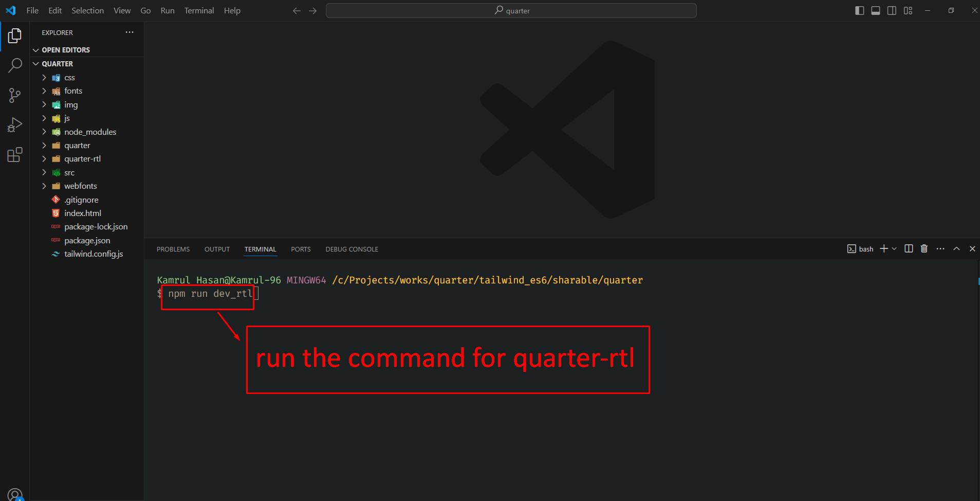This screenshot has width=980, height=501.
Task: Open the new terminal launch profile dropdown
Action: click(x=895, y=249)
